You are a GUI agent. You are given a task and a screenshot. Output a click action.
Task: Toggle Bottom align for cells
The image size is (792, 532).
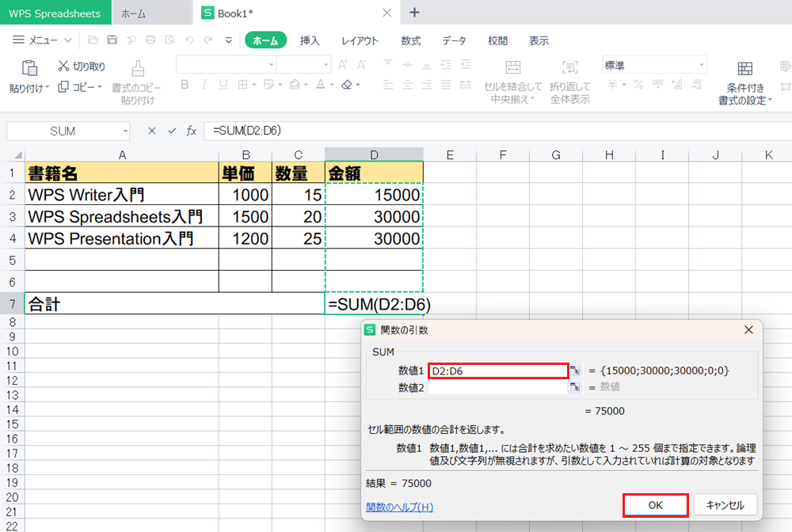427,64
